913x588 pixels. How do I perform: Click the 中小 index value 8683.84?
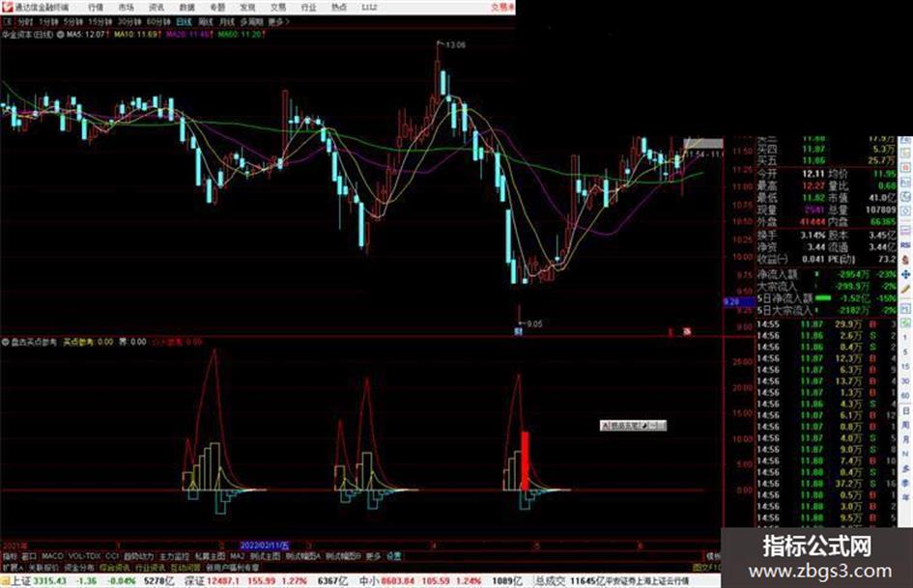398,581
